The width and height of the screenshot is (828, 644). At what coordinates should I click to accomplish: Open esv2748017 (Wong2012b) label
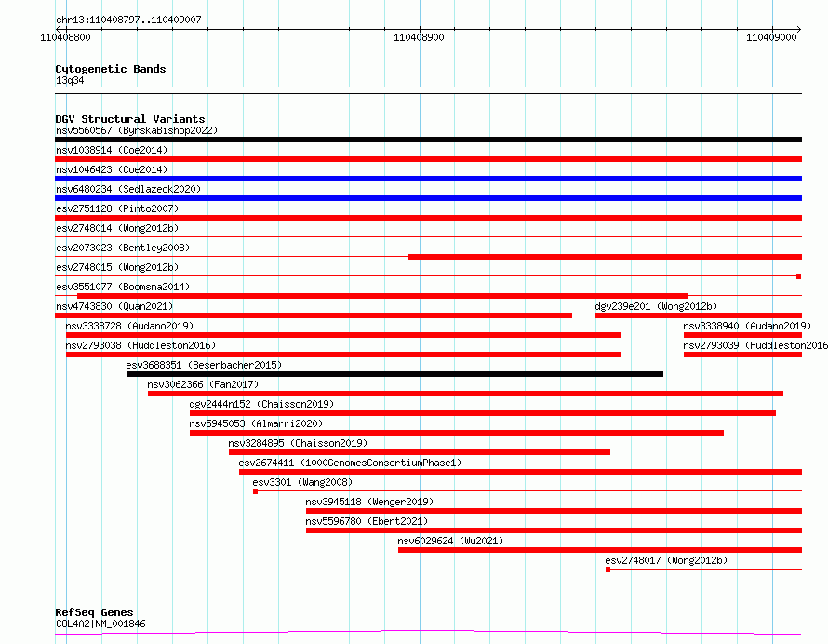(666, 560)
